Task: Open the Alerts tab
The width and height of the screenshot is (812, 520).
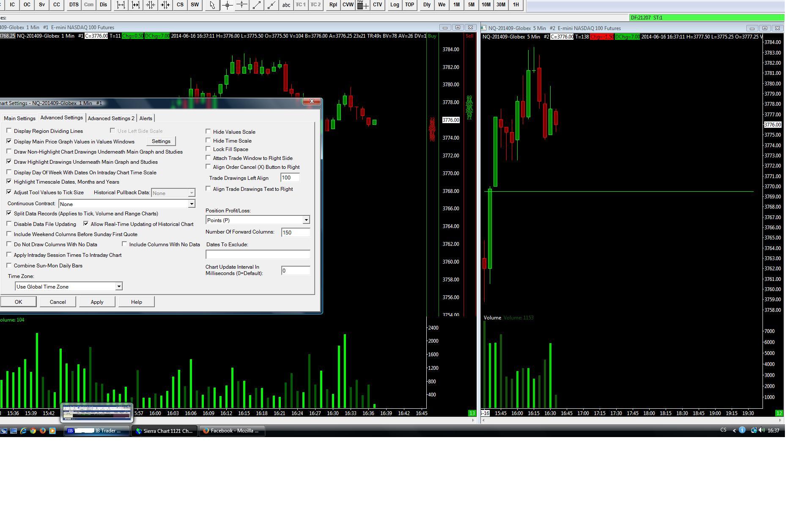Action: 145,118
